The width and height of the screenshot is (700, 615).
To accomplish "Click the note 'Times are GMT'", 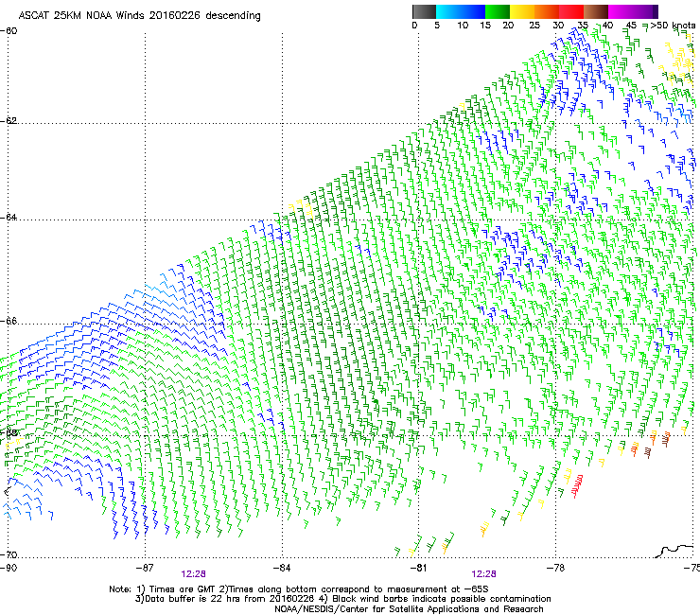I will click(183, 589).
